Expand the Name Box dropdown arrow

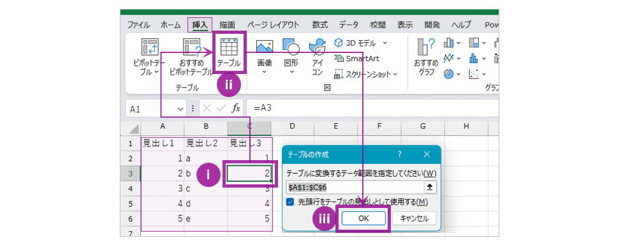coord(180,109)
